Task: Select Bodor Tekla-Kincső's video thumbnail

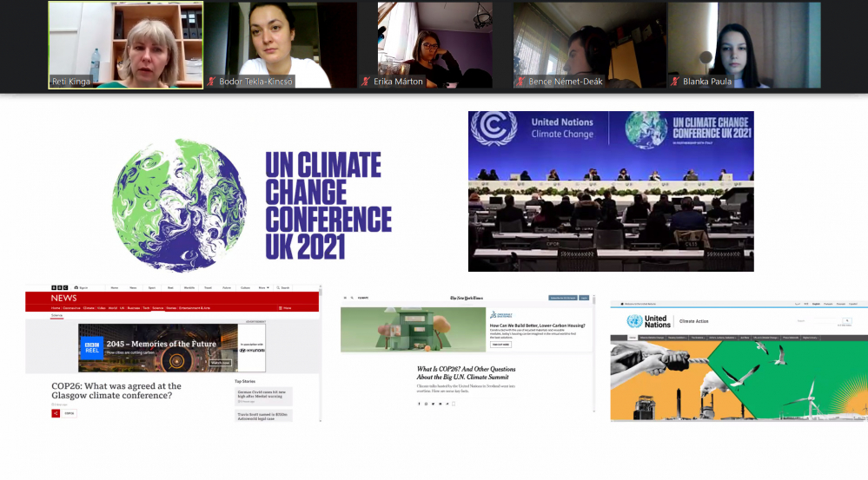Action: (x=281, y=45)
